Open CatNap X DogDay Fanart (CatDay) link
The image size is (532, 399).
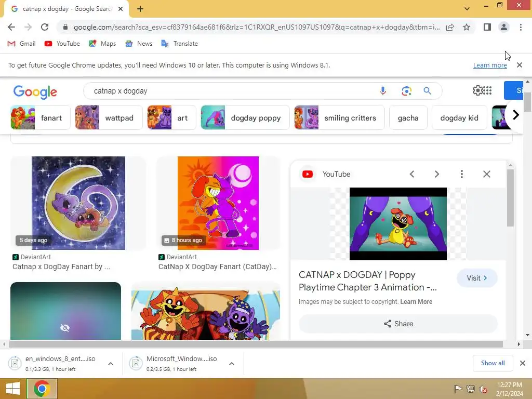(218, 267)
